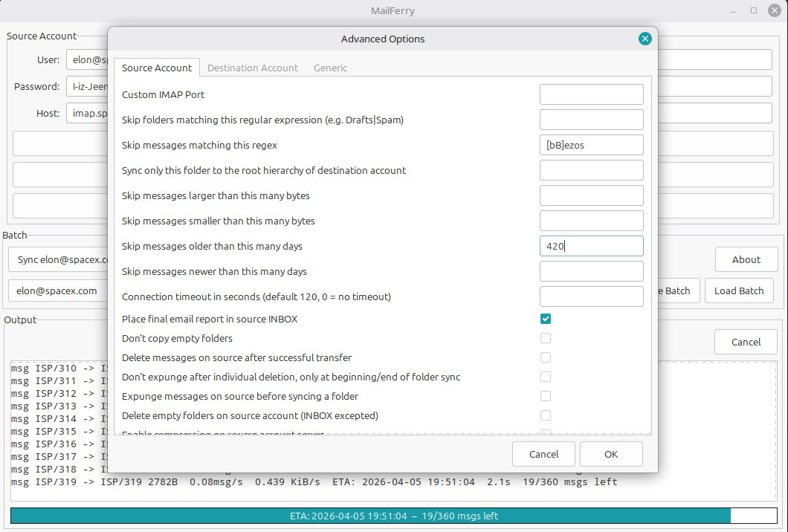Click the About button in MailFerry window
Screen dimensions: 788x532
pos(746,260)
